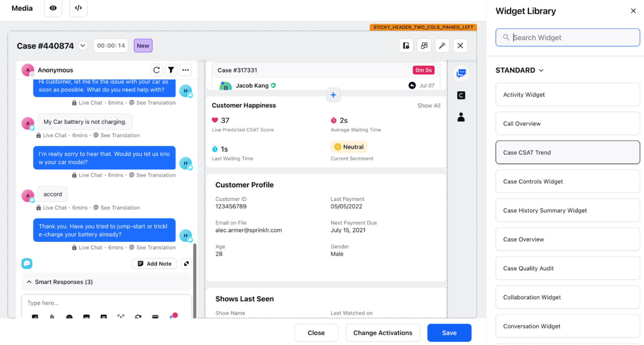Click the blue stopwatch icon beside 1s
This screenshot has width=644, height=345.
tap(215, 149)
